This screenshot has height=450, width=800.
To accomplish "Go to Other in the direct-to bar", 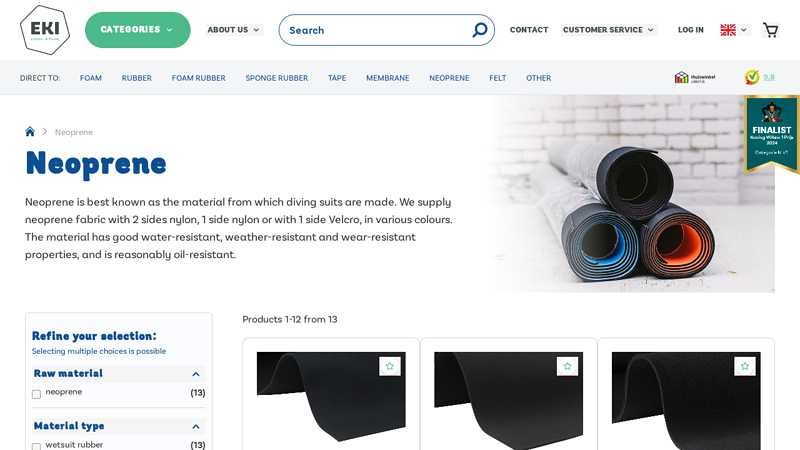I will pos(539,78).
